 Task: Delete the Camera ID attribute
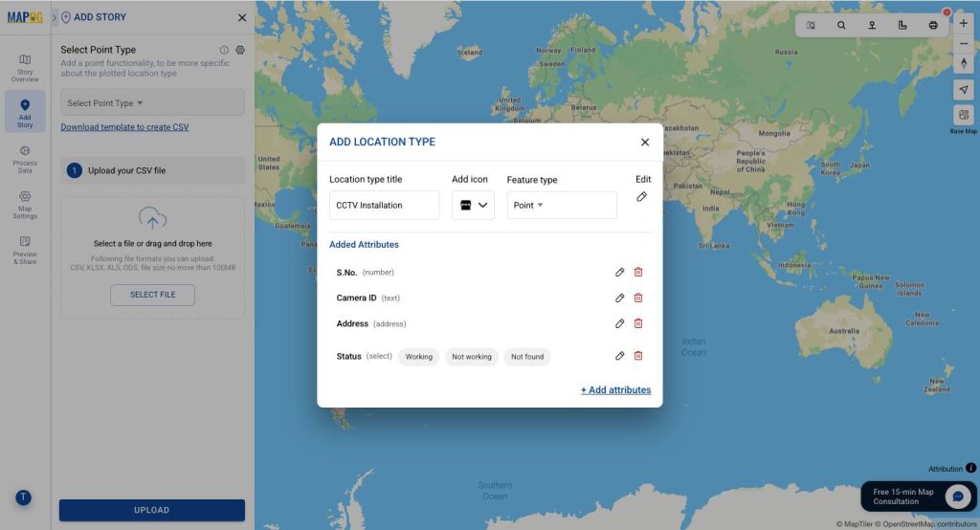pyautogui.click(x=638, y=298)
